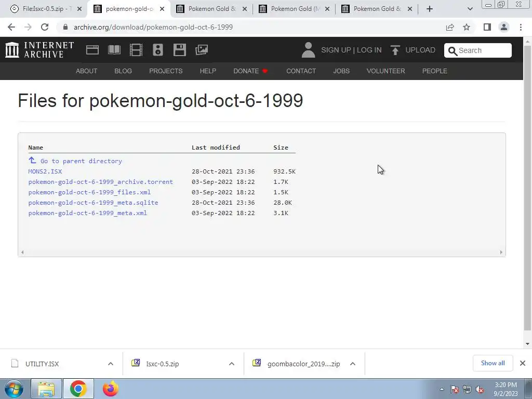Download MONS2.ISX file

(45, 171)
